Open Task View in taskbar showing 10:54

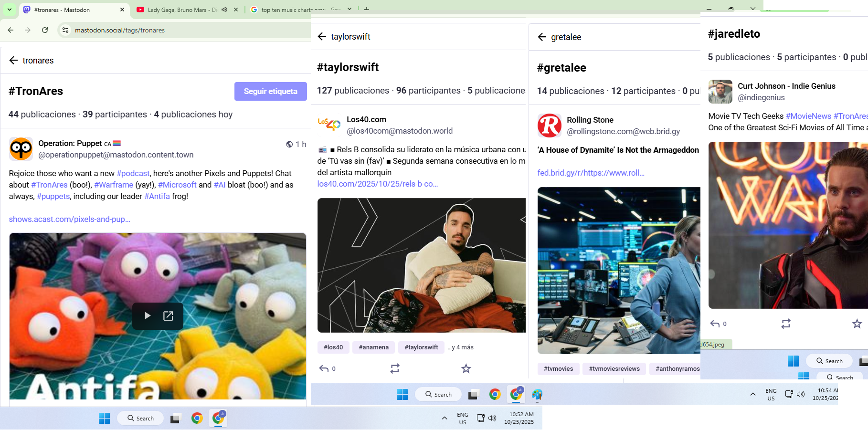point(473,395)
